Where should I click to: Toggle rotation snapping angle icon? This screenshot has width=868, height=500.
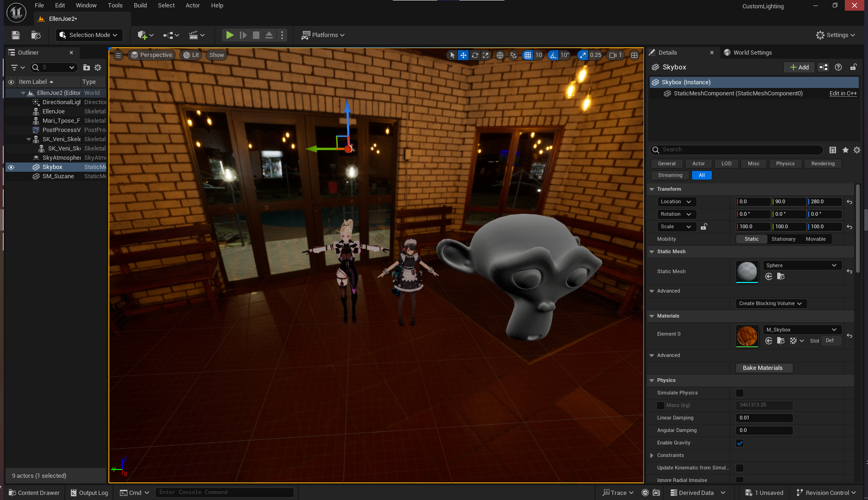553,55
